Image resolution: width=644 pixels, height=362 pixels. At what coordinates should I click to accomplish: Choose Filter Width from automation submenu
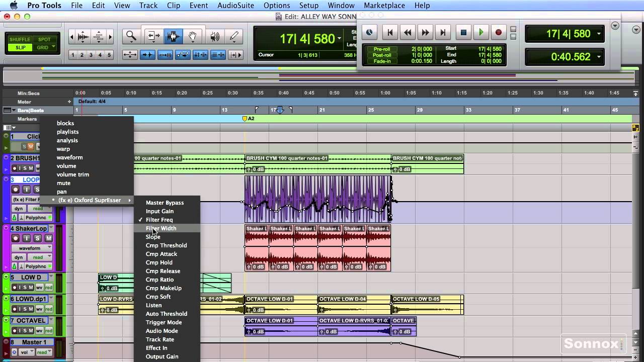click(167, 228)
